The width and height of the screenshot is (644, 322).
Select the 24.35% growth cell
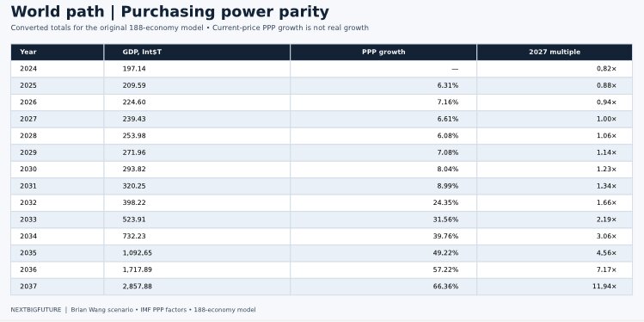tap(383, 203)
